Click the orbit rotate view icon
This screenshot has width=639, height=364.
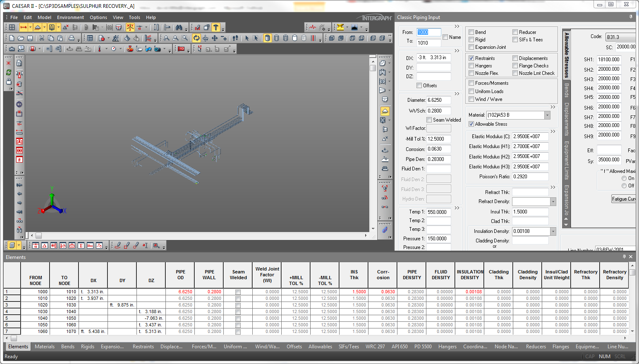(x=196, y=38)
